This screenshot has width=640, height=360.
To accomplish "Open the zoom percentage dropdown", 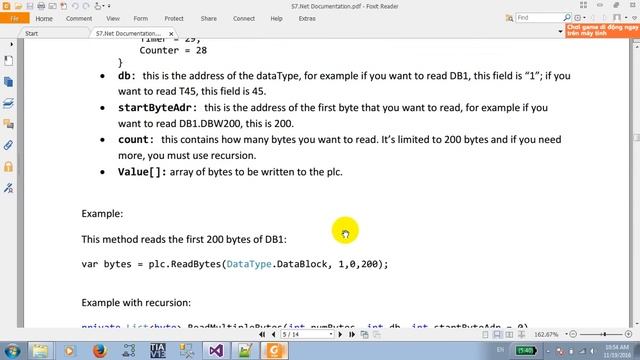I will coord(567,334).
